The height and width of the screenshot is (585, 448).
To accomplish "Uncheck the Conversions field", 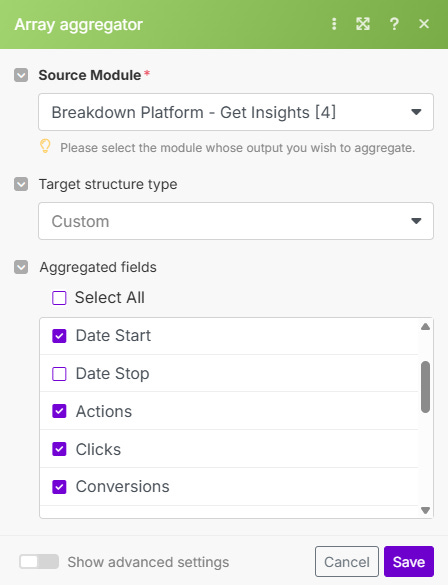I will click(x=59, y=487).
